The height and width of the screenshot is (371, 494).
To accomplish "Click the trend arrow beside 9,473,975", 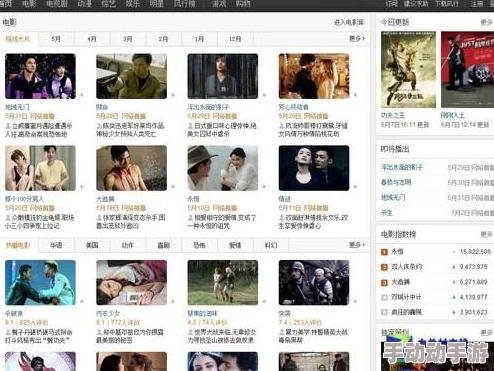I will [x=454, y=267].
